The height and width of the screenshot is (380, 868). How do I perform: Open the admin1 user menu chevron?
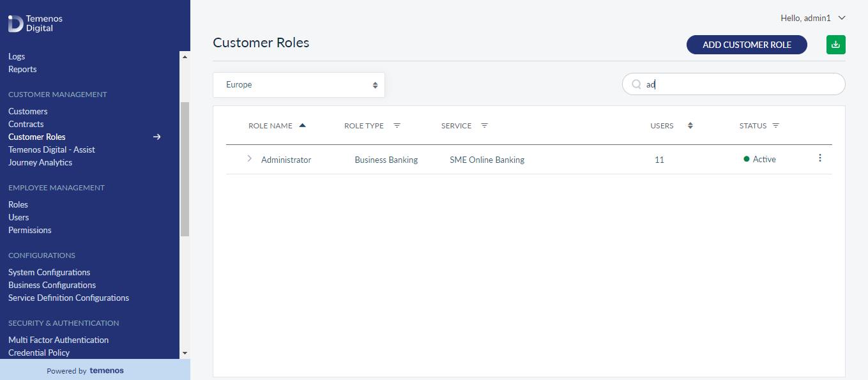click(x=842, y=18)
